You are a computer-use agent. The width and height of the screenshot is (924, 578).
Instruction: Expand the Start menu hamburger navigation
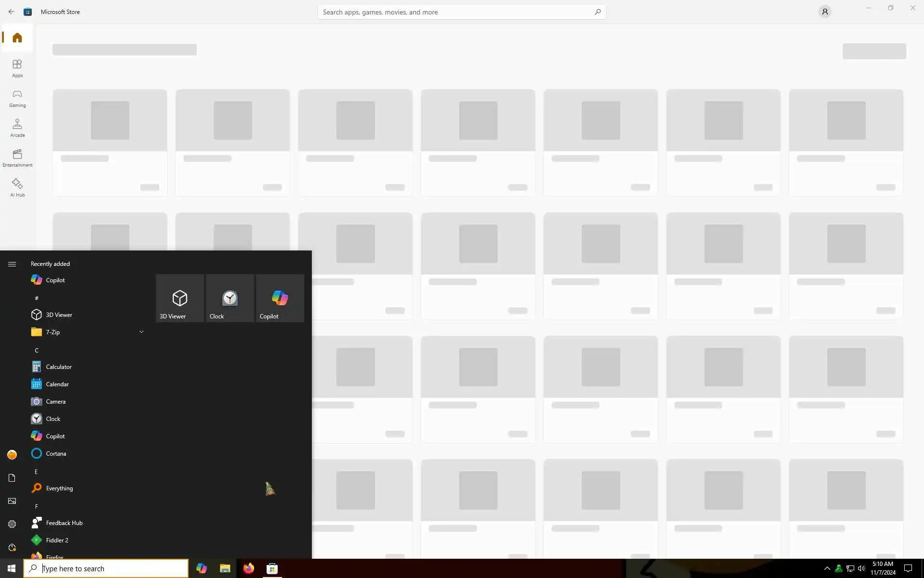(x=12, y=264)
